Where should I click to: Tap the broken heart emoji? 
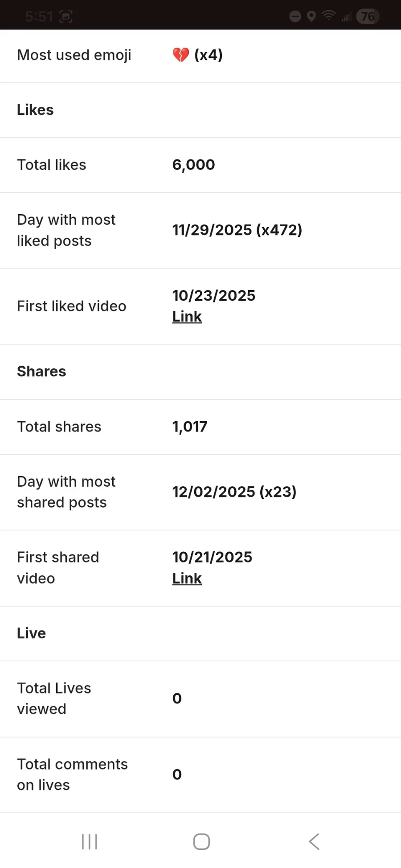click(181, 55)
